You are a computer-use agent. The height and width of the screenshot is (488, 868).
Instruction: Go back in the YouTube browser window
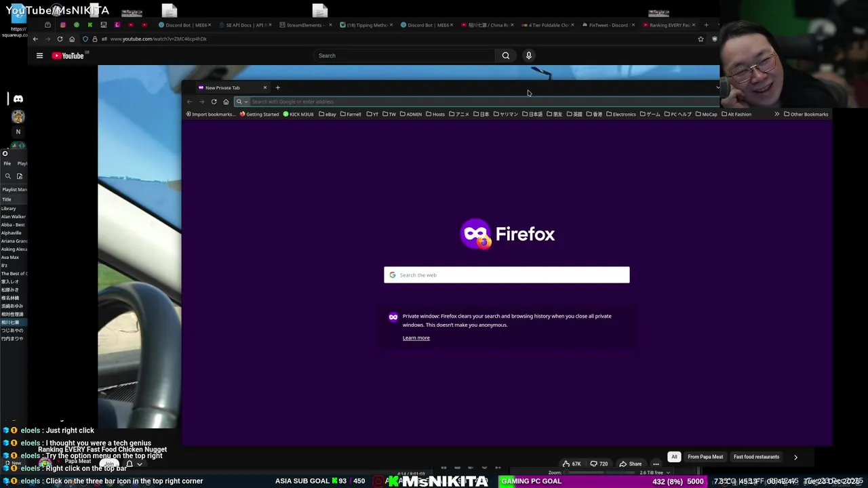click(35, 39)
